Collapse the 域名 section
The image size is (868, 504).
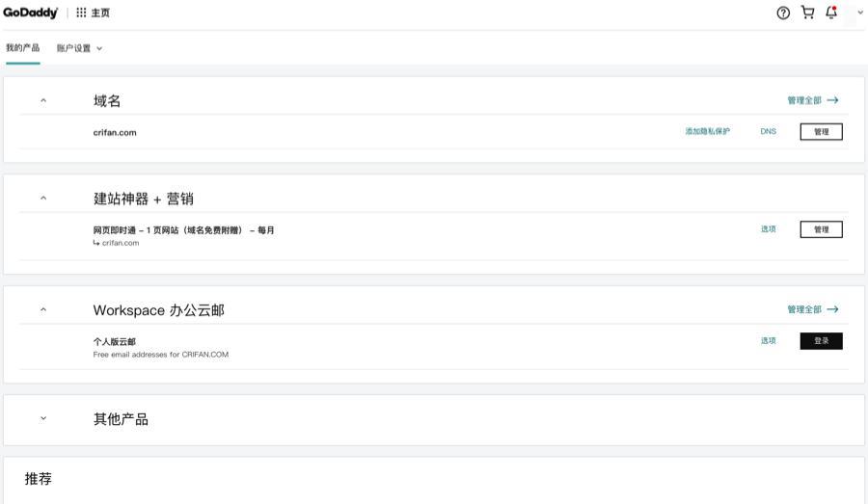43,100
